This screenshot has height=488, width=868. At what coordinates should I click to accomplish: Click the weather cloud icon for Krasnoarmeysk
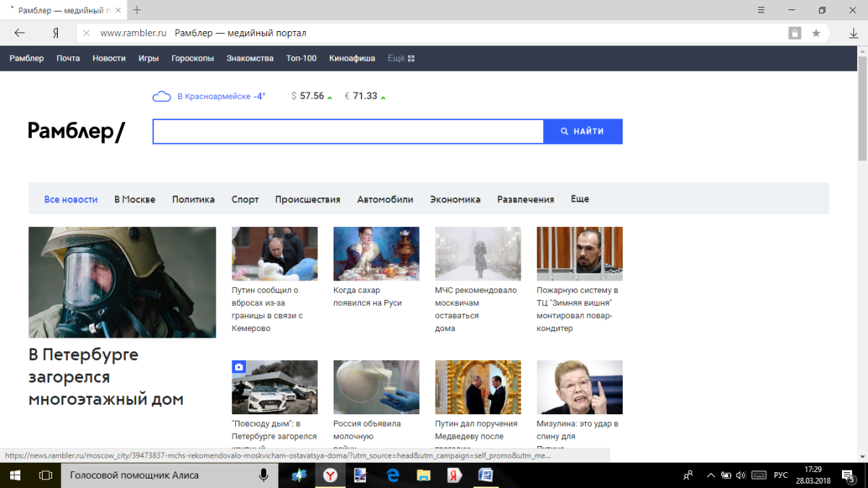click(161, 95)
